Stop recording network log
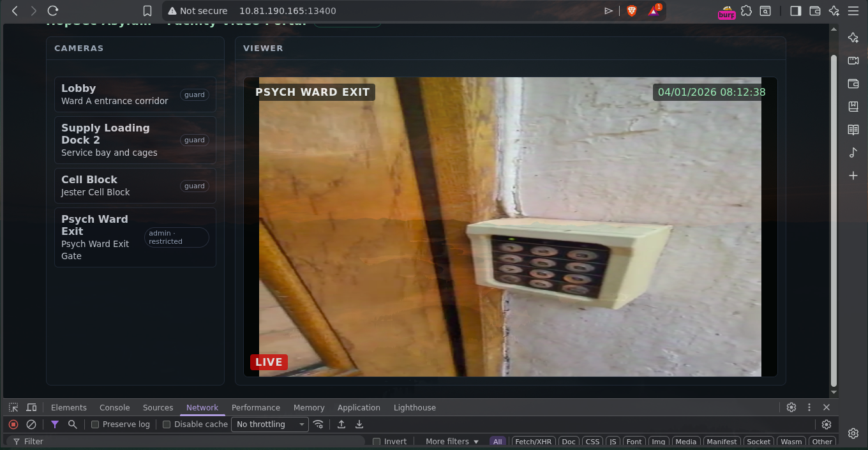 [13, 424]
